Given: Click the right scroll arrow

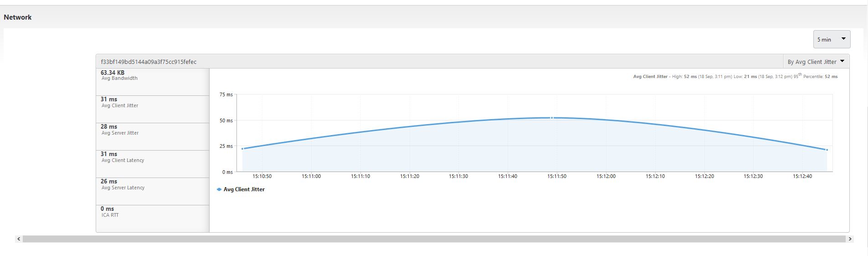Looking at the screenshot, I should click(x=850, y=239).
